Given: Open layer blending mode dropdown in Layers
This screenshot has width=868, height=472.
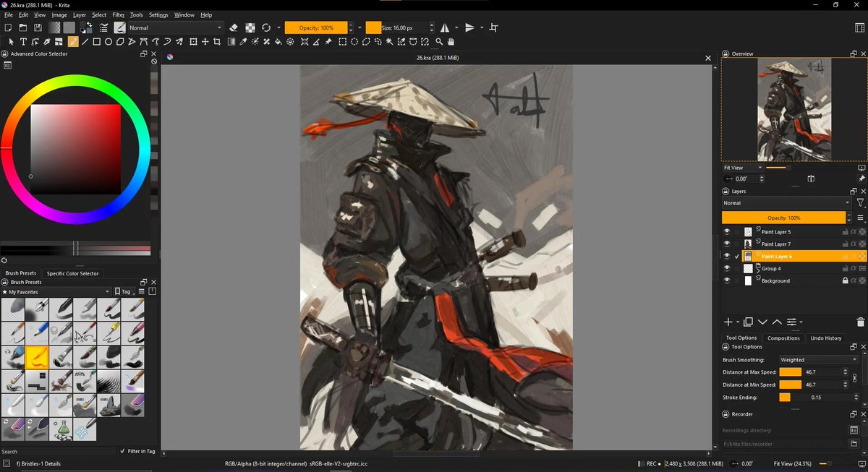Looking at the screenshot, I should pos(787,203).
